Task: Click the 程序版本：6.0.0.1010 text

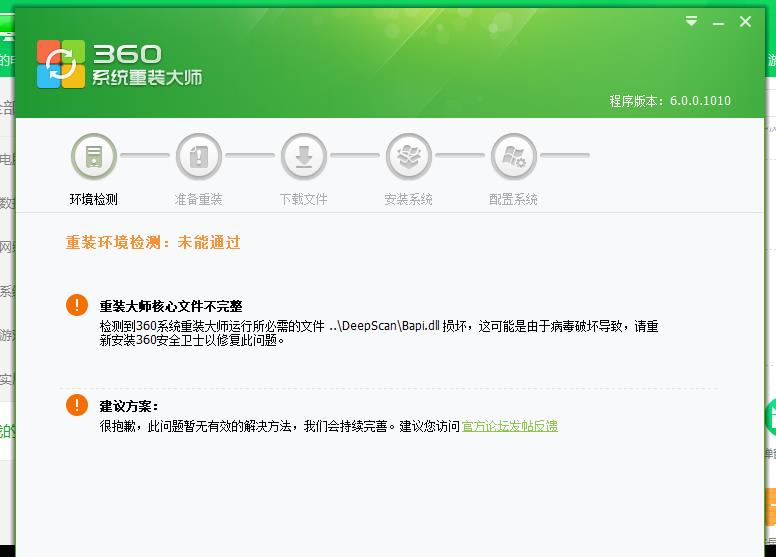Action: click(670, 101)
